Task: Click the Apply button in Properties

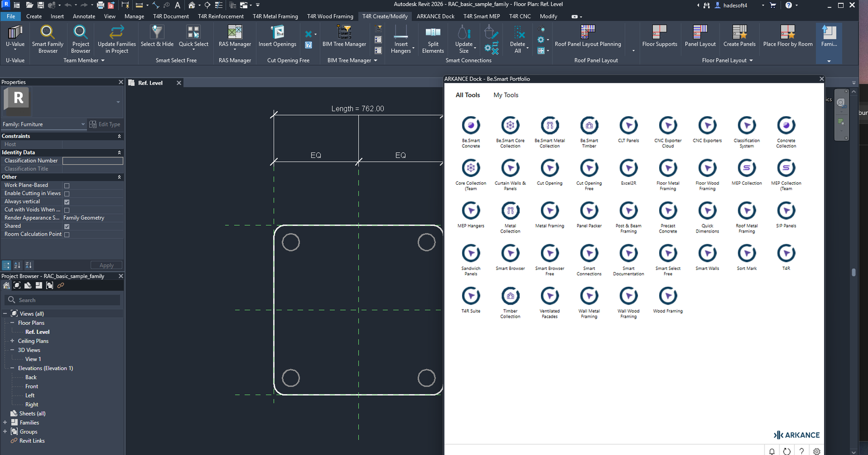Action: click(106, 266)
